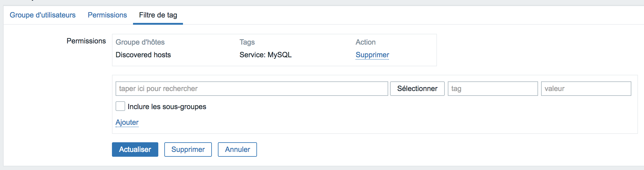The width and height of the screenshot is (644, 170).
Task: Cancel editing with the Annuler button
Action: pyautogui.click(x=237, y=150)
